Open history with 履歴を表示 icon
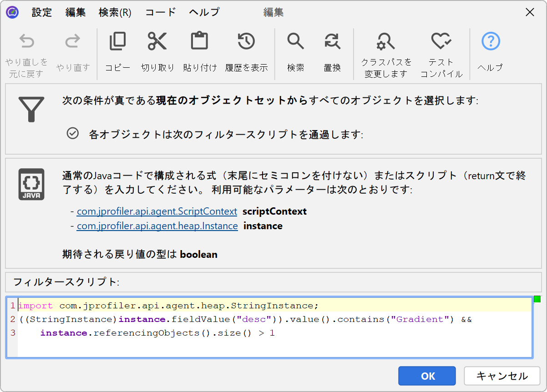547x392 pixels. pyautogui.click(x=246, y=42)
